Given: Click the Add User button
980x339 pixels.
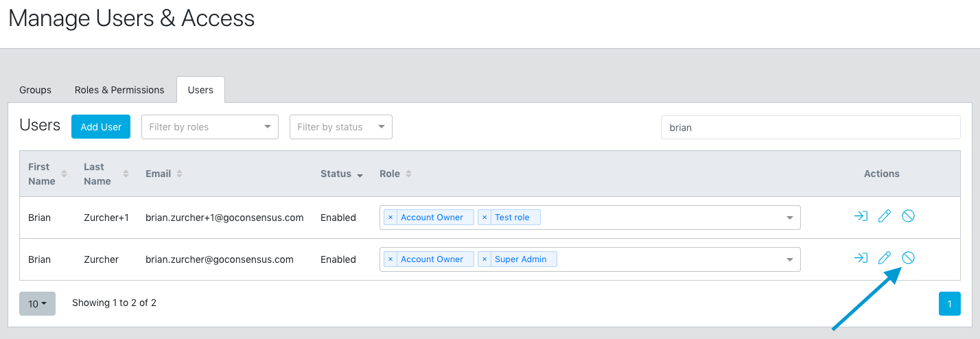Looking at the screenshot, I should pos(101,127).
